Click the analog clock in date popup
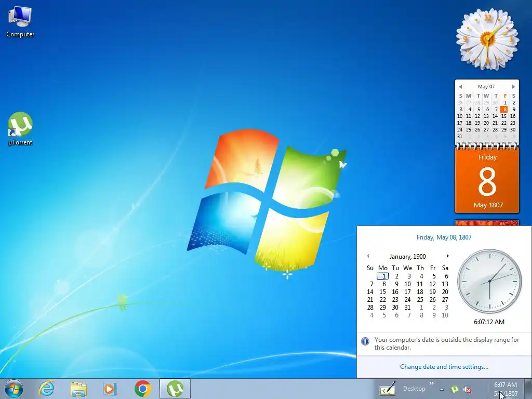The height and width of the screenshot is (399, 532). 489,281
